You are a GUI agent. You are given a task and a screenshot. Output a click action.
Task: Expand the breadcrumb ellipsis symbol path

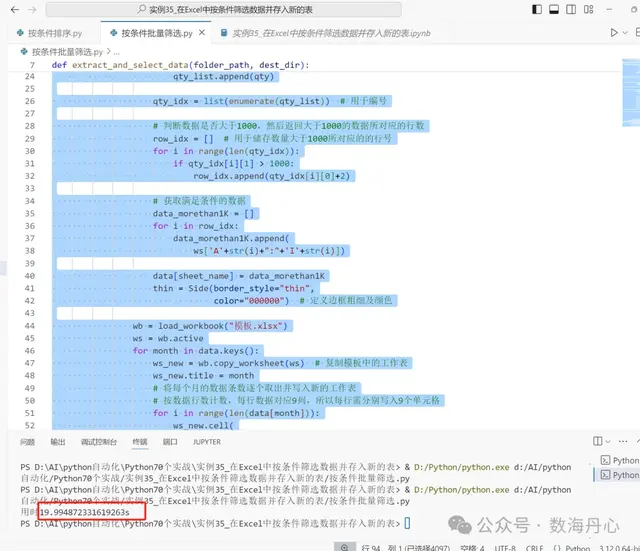116,52
